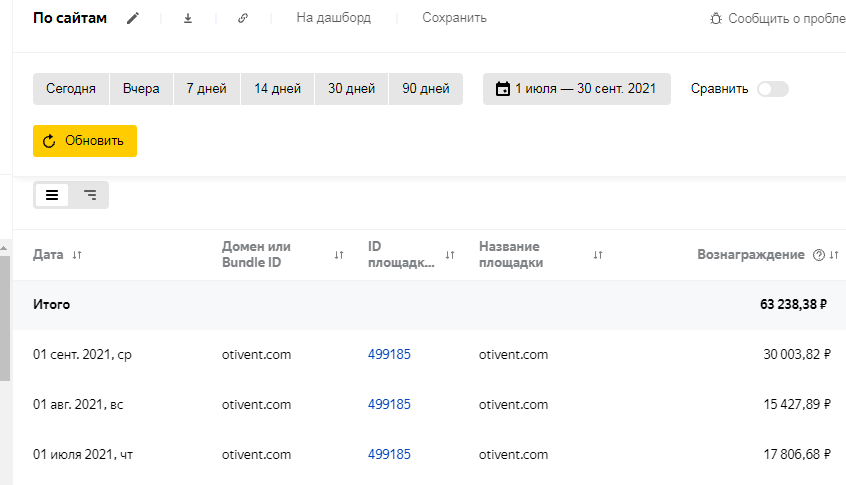Sort by Дата column arrows
Screen dimensions: 846x485
point(77,255)
